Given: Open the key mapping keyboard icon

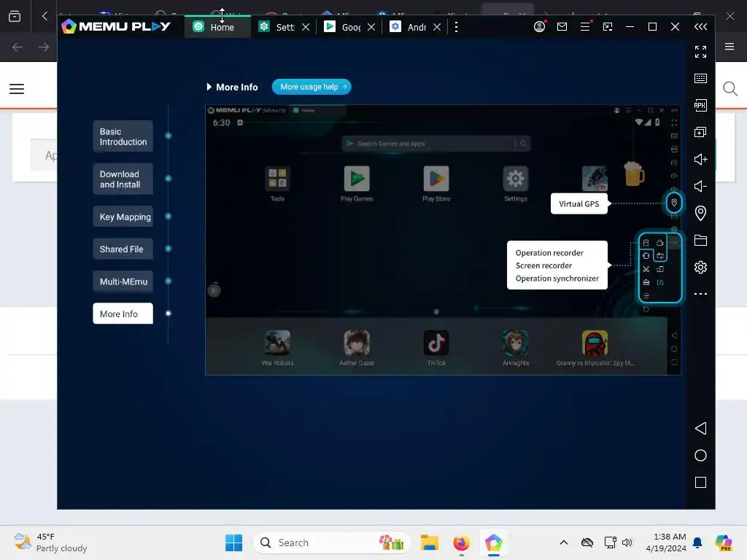Looking at the screenshot, I should pos(700,78).
